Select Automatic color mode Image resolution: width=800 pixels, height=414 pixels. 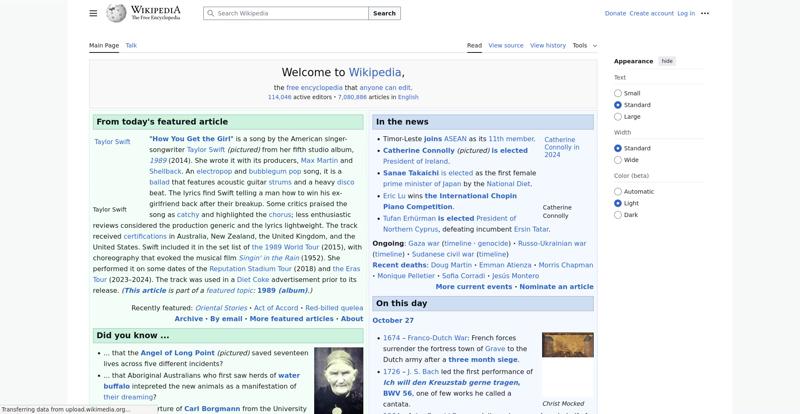pos(618,191)
